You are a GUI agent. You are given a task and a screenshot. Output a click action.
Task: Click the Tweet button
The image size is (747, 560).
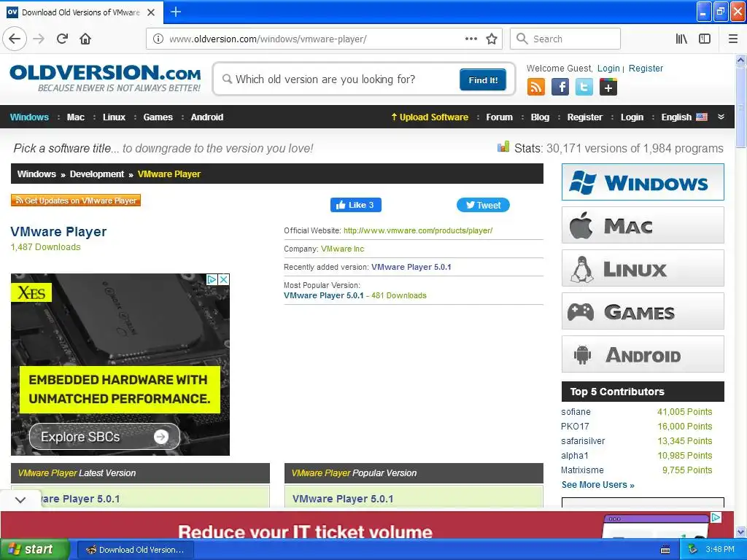coord(483,205)
